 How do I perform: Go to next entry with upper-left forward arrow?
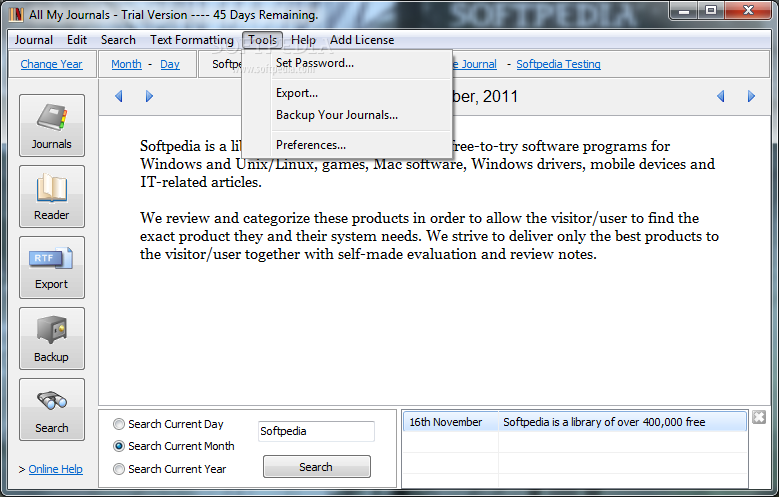point(149,96)
